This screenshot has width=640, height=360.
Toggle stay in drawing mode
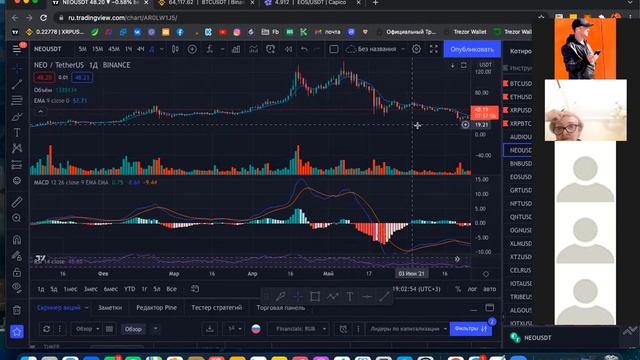point(17,256)
